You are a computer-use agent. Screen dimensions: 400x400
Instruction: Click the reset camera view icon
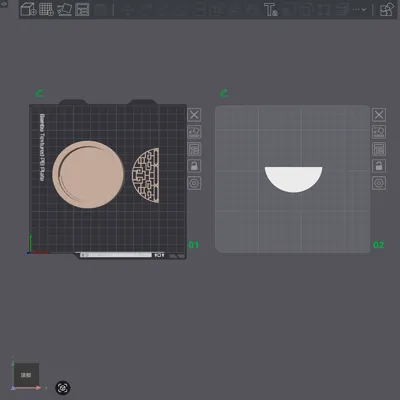pyautogui.click(x=63, y=388)
